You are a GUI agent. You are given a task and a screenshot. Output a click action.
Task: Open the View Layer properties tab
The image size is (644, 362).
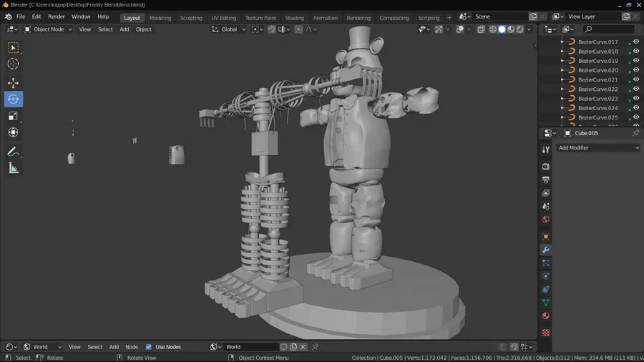click(546, 193)
